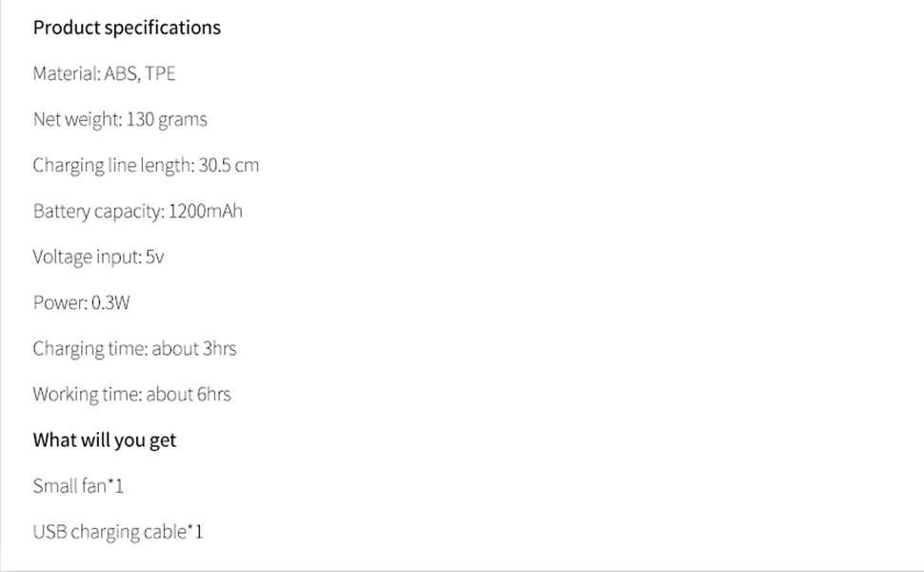Click the "about 6hrs" working value
Screen dimensions: 924x572
(189, 394)
